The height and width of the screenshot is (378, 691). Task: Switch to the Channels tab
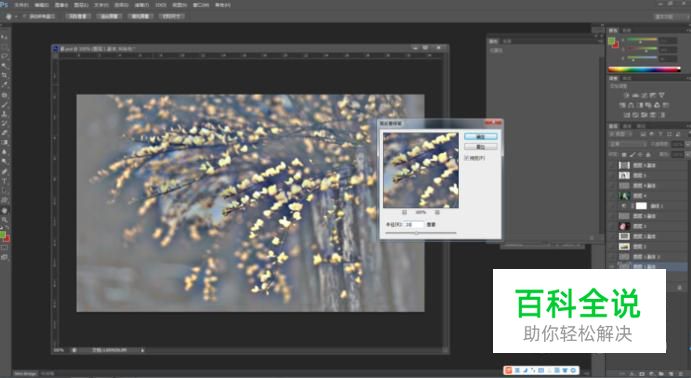pos(627,126)
